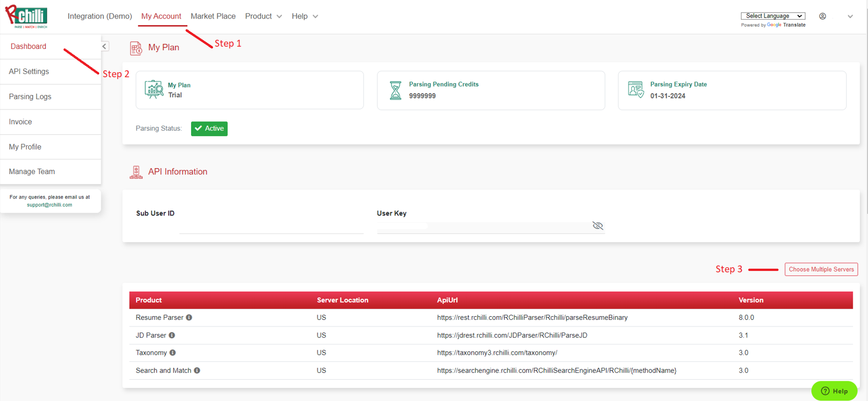Image resolution: width=868 pixels, height=401 pixels.
Task: Click the API Information section icon
Action: [x=136, y=172]
